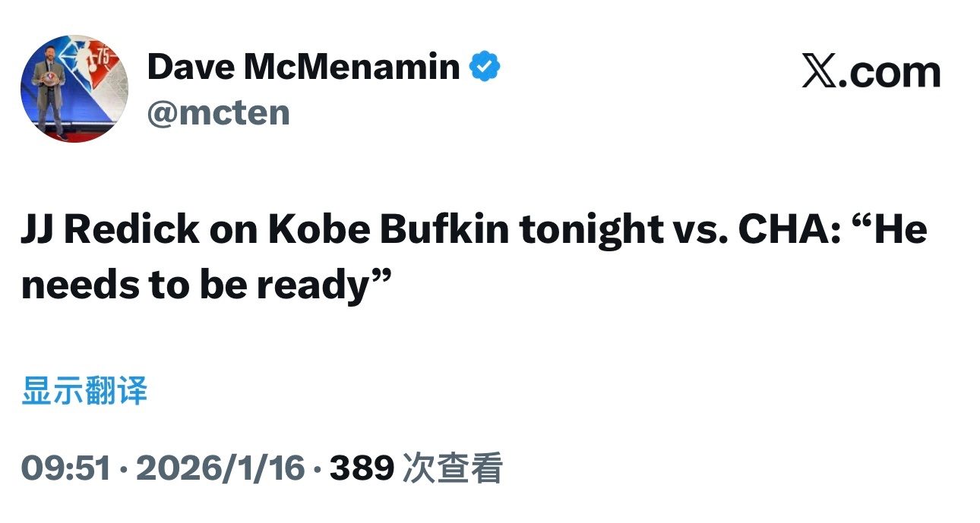
Task: Open the Dave McMenamin display name
Action: coord(303,68)
